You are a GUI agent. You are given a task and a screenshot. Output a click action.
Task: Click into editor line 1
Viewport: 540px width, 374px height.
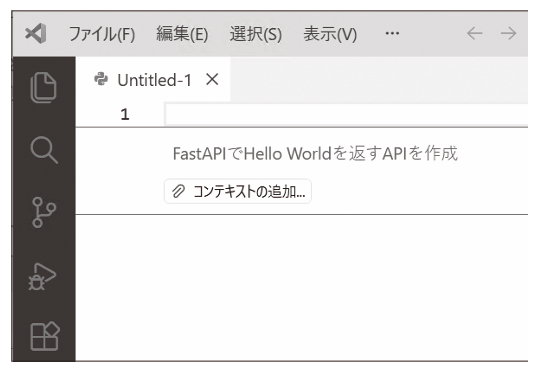[x=346, y=114]
